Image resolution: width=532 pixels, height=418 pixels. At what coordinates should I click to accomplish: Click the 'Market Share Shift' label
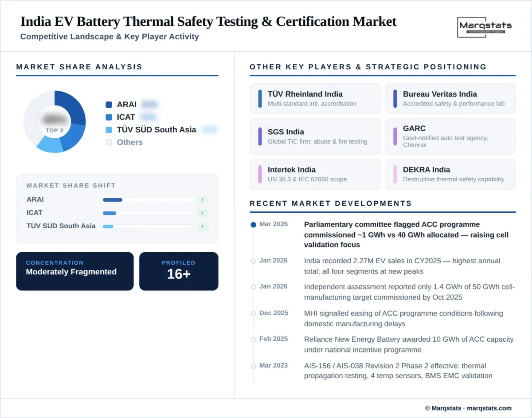pyautogui.click(x=71, y=186)
